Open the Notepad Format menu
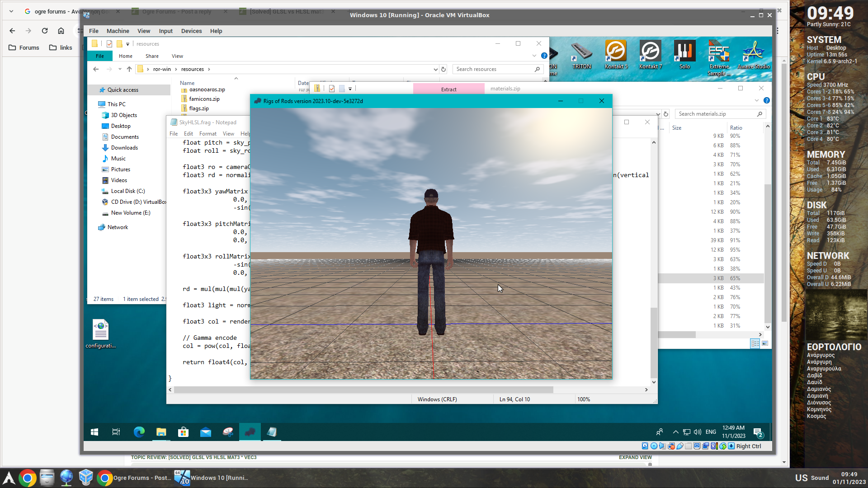This screenshot has width=868, height=488. pos(208,134)
